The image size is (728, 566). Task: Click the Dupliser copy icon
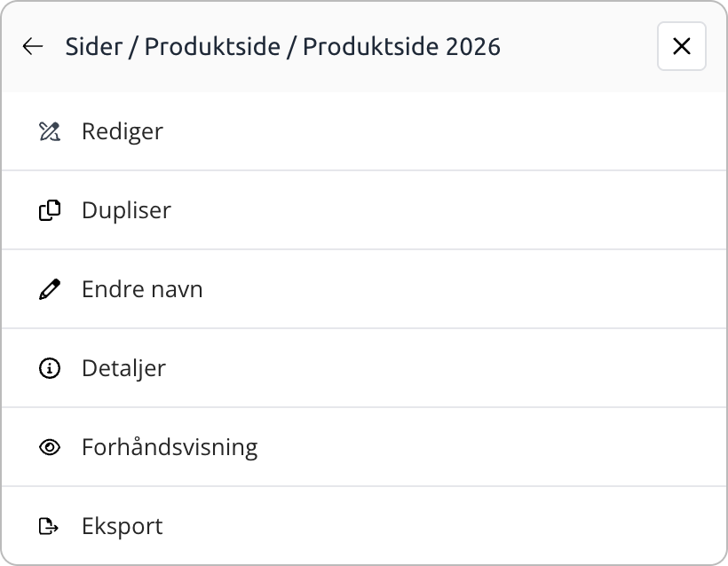click(50, 210)
